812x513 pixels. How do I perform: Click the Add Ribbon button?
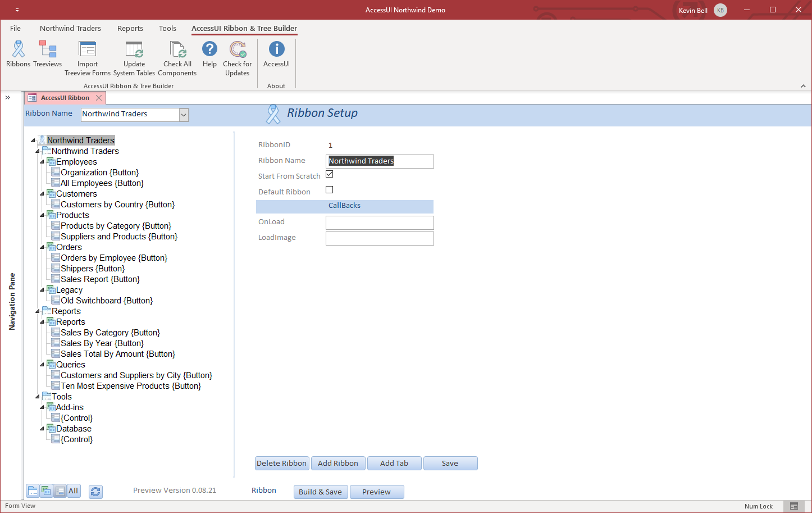338,464
